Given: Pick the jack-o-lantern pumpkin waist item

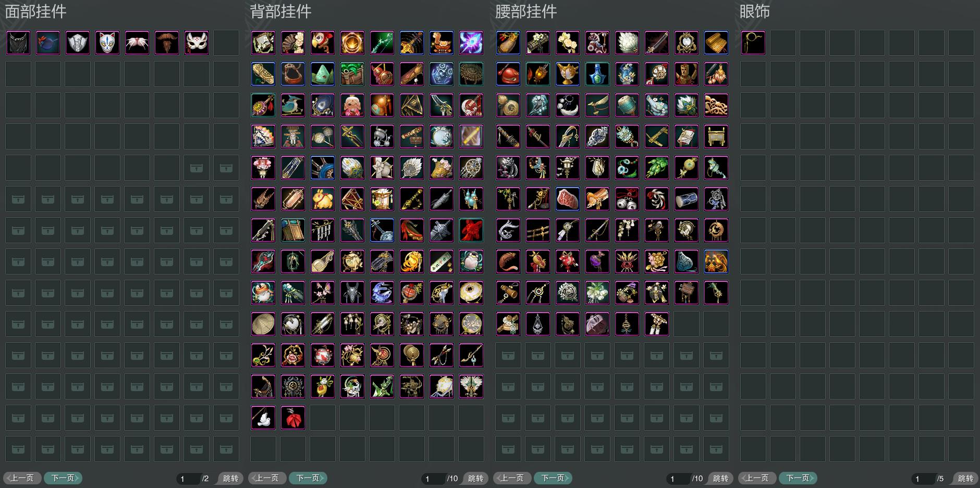Looking at the screenshot, I should (716, 261).
